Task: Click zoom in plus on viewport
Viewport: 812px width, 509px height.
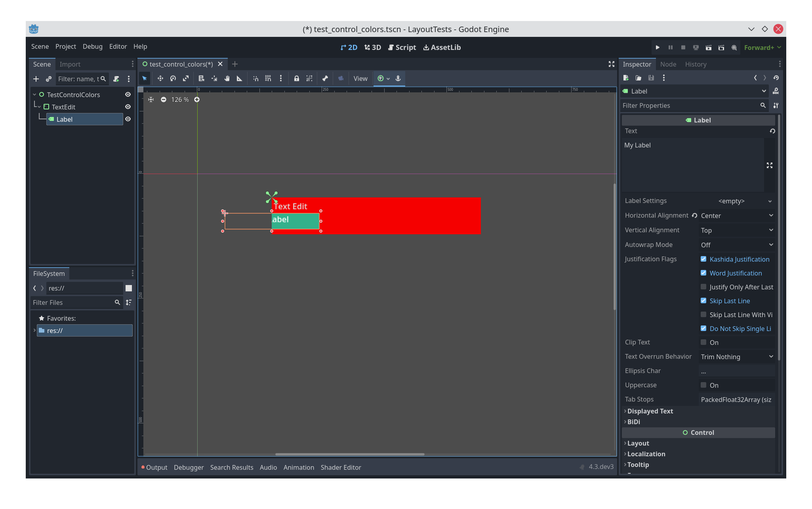Action: point(197,100)
